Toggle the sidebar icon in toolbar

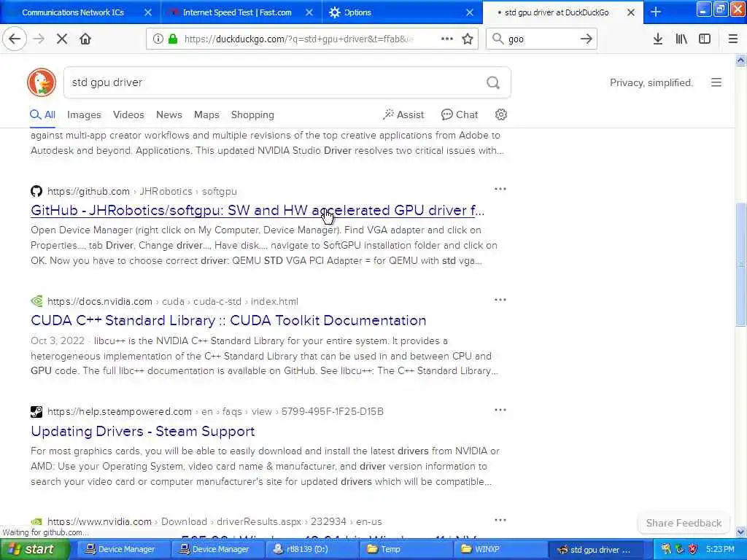pos(705,39)
